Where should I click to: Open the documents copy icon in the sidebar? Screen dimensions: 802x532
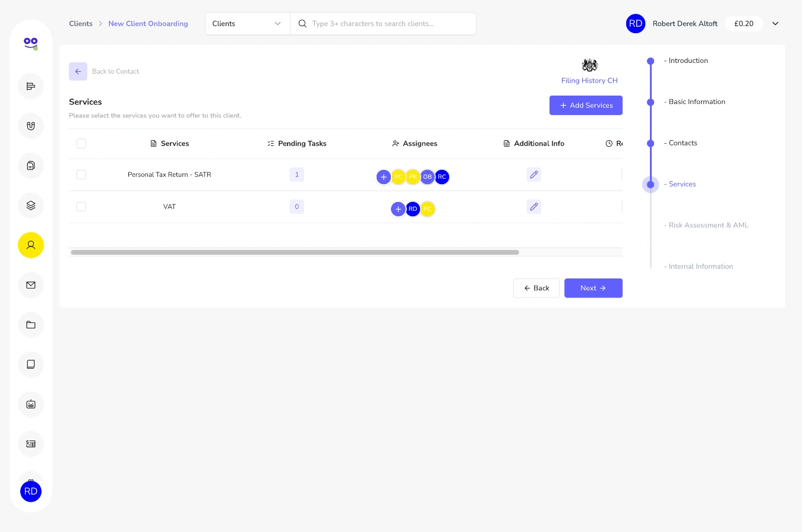click(31, 166)
